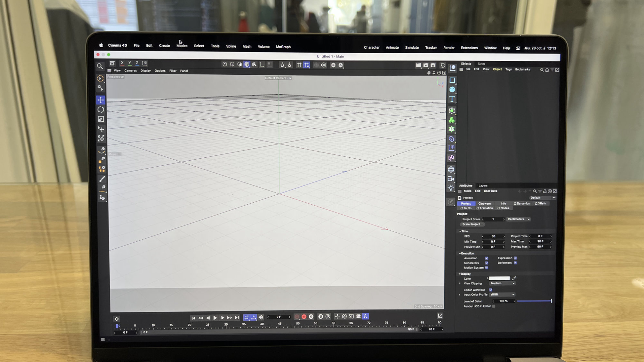Open the Dynamics tab button
This screenshot has height=362, width=644.
522,204
